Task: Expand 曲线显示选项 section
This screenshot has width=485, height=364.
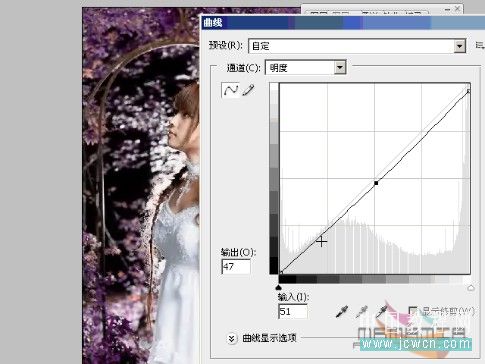Action: [232, 338]
